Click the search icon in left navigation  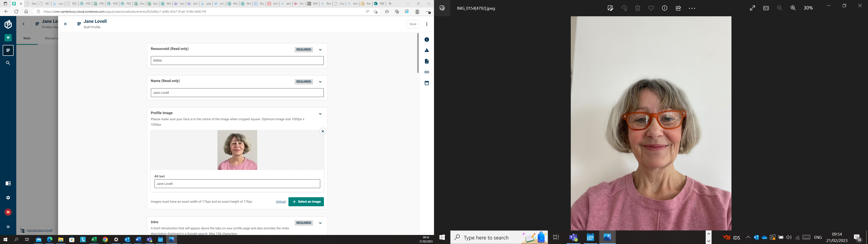[8, 63]
